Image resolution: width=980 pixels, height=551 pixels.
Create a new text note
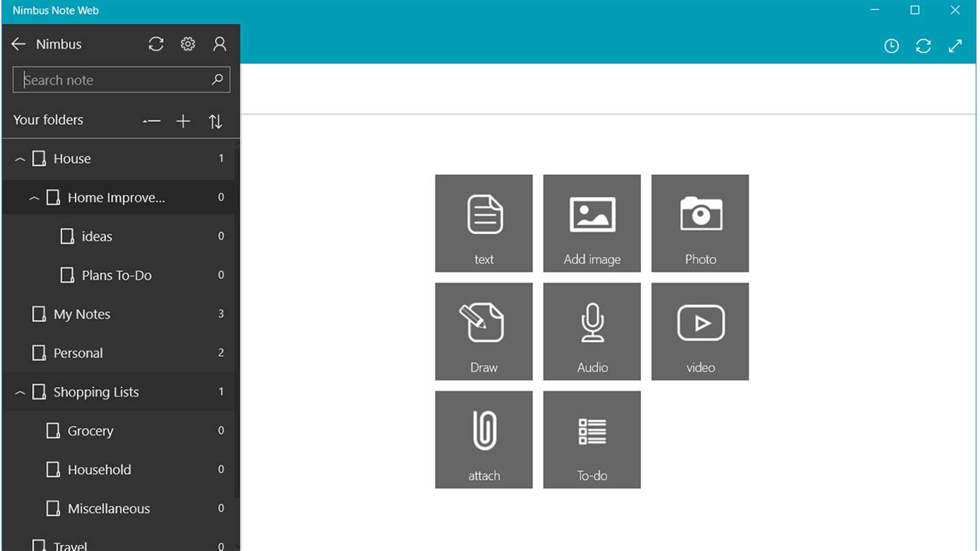click(x=484, y=223)
